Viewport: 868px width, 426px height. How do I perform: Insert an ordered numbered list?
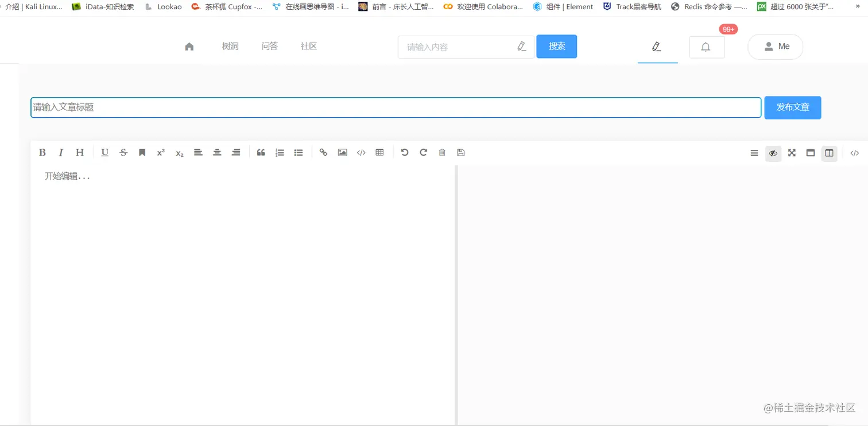(280, 153)
